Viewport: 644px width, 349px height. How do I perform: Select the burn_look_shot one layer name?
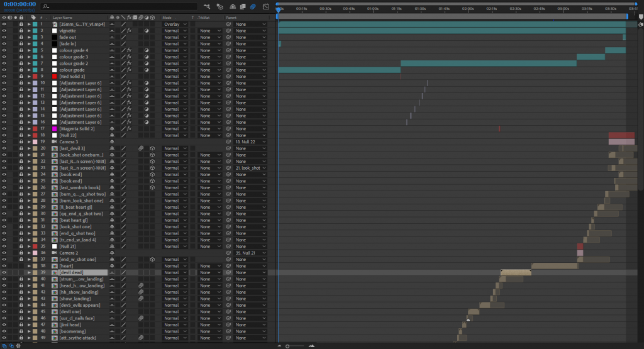point(81,201)
